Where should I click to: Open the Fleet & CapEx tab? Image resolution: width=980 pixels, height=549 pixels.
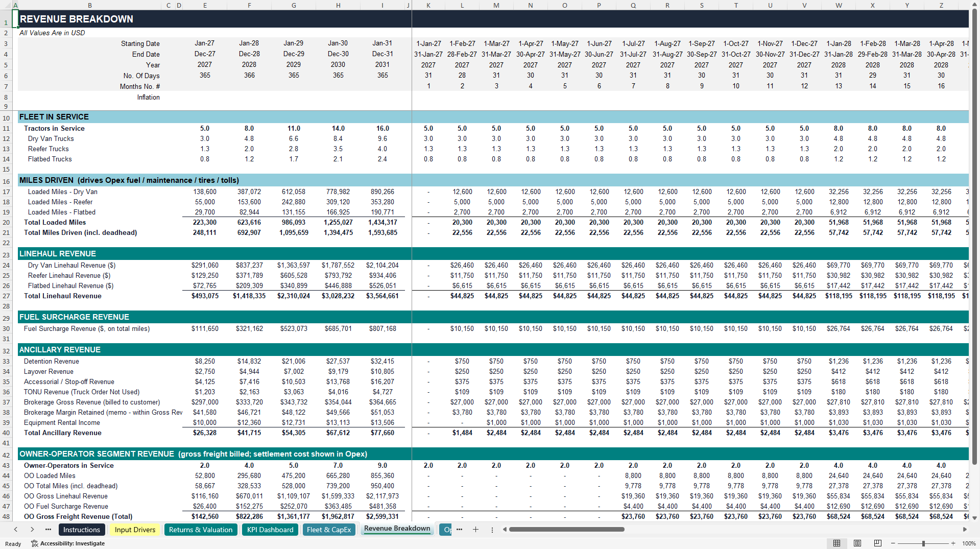329,530
